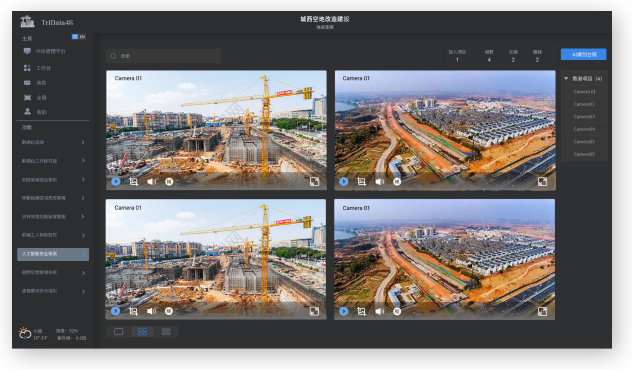Expand upper-right aerial feed to fullscreen
The width and height of the screenshot is (632, 370).
[x=543, y=182]
